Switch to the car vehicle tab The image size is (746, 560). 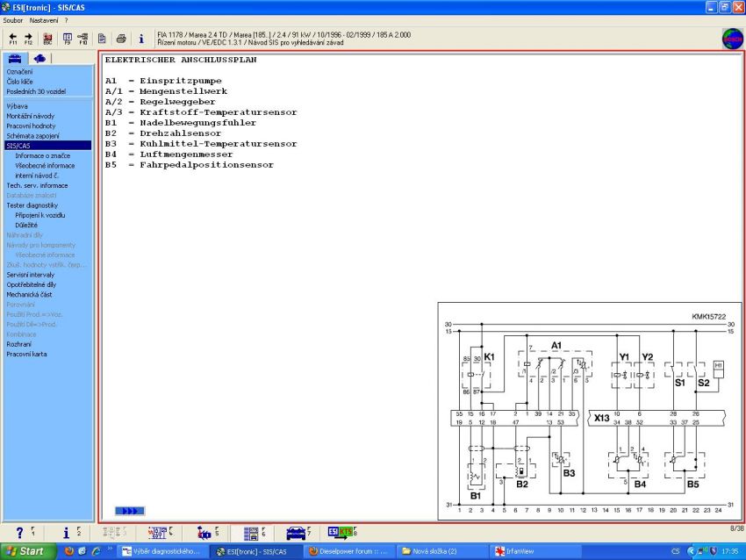click(x=15, y=59)
